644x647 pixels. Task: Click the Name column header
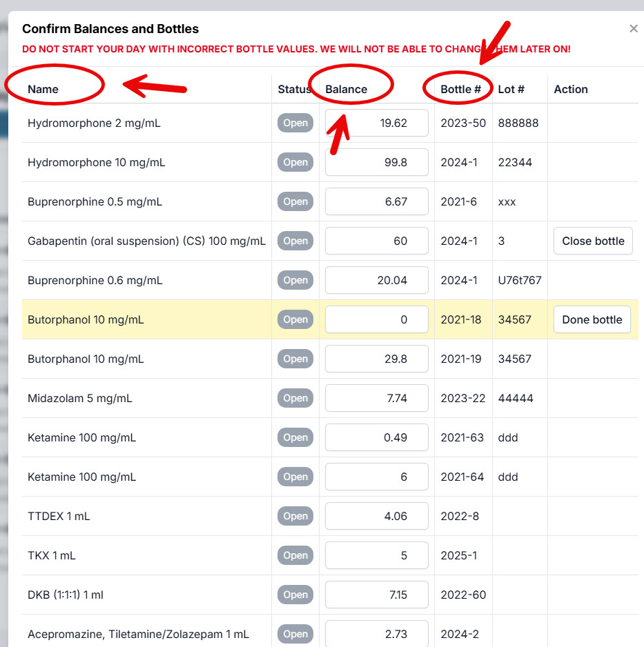coord(43,89)
